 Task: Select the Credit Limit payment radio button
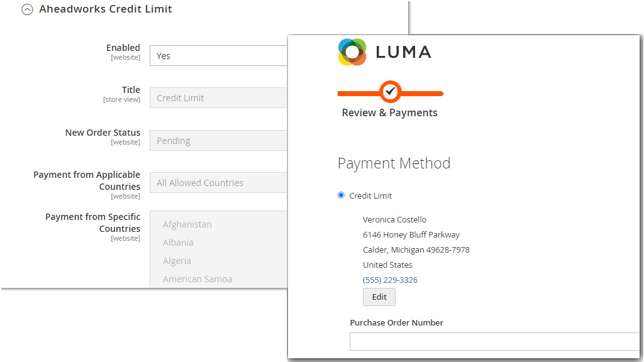pyautogui.click(x=341, y=195)
